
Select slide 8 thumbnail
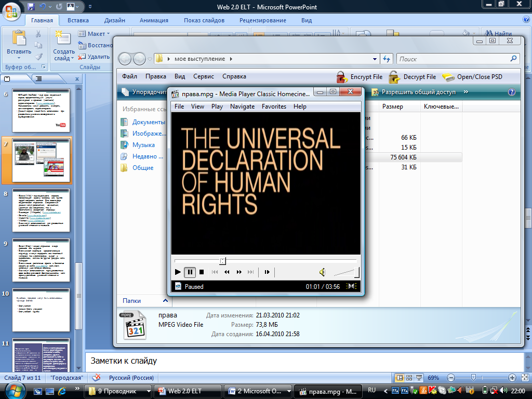click(41, 210)
